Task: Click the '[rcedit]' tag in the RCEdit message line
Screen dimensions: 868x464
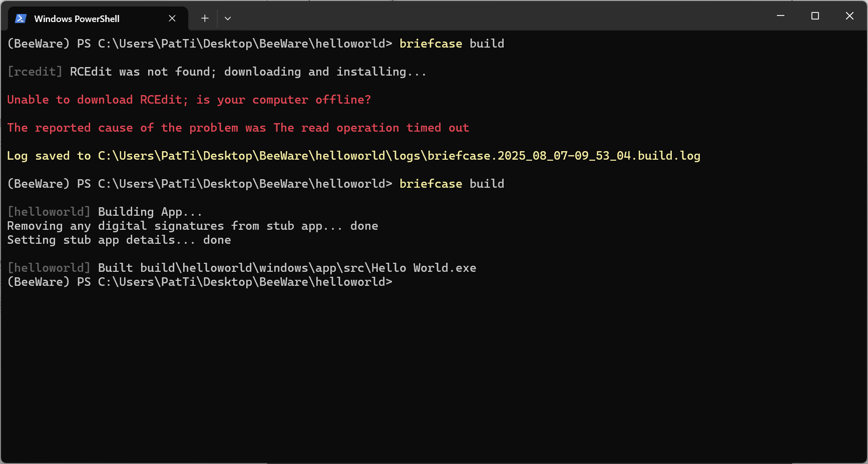Action: pos(35,72)
